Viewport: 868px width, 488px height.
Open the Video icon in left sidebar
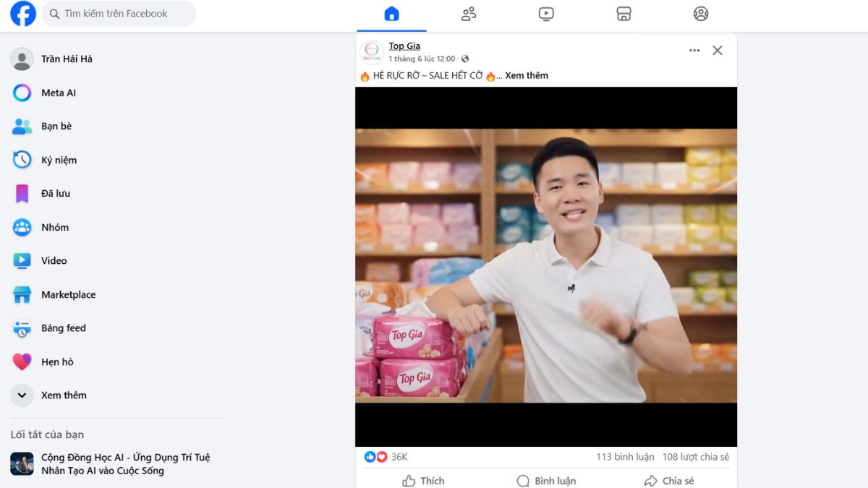[x=22, y=261]
